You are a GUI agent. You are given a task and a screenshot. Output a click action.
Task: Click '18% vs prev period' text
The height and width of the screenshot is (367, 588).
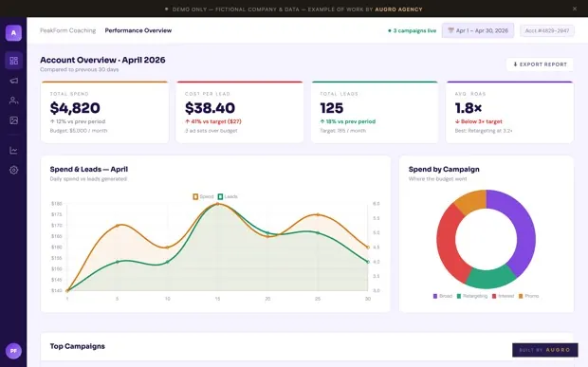click(348, 121)
